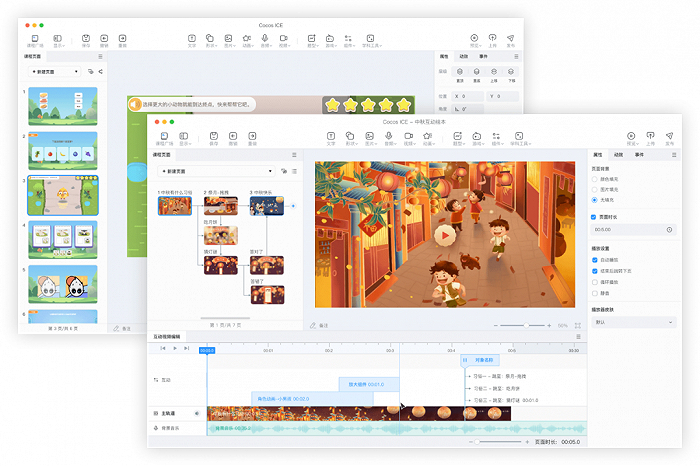Select the 颜色填充 radio option

point(595,179)
